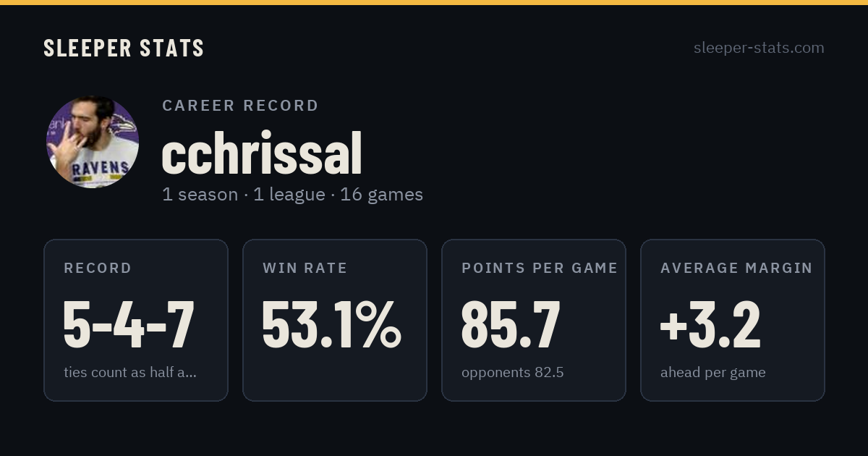868x456 pixels.
Task: Click the 53.1% win rate value
Action: click(x=331, y=324)
